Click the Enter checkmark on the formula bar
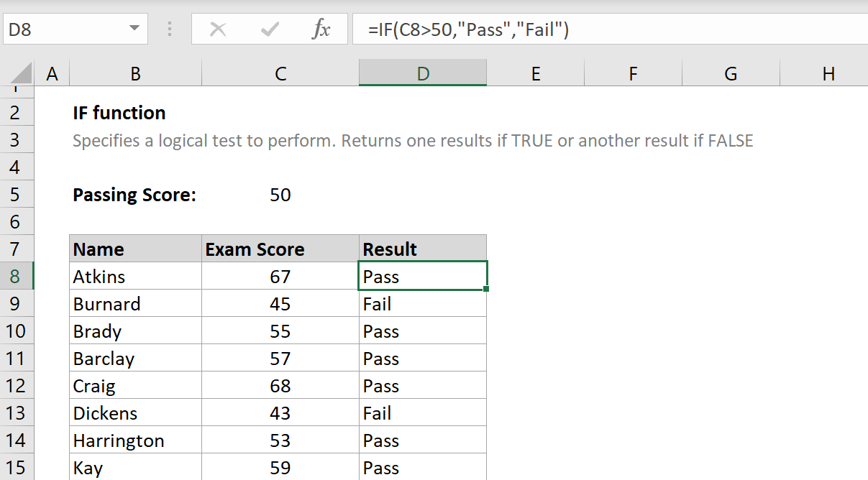Image resolution: width=868 pixels, height=480 pixels. (269, 29)
